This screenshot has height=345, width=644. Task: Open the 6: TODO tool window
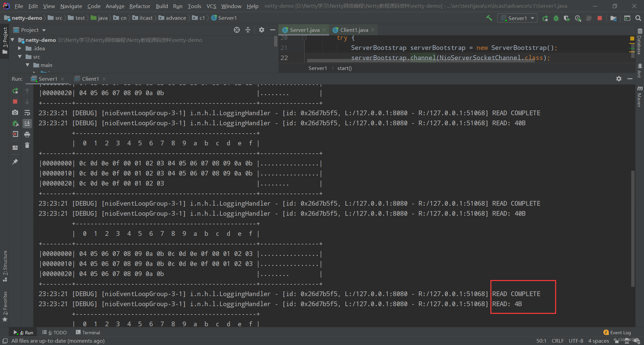point(54,333)
